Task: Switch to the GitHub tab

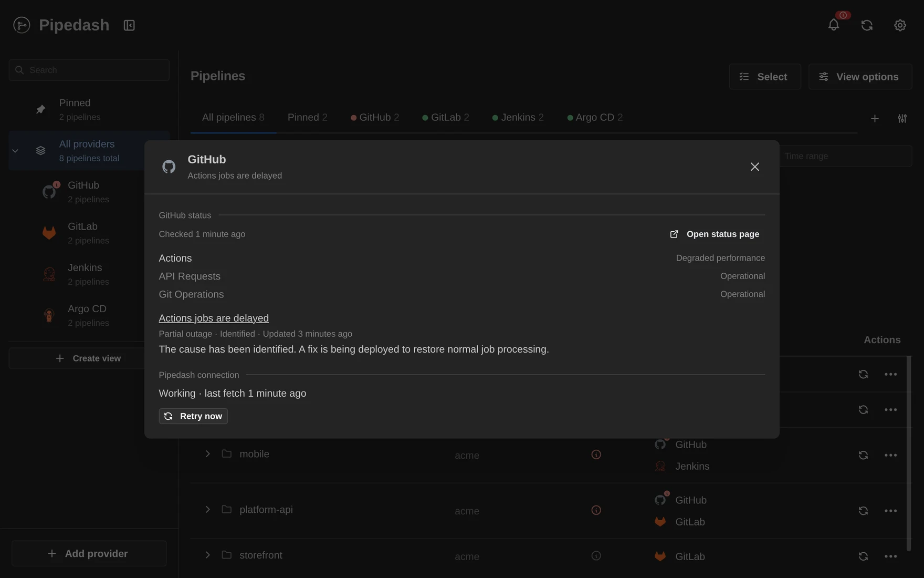Action: (375, 117)
